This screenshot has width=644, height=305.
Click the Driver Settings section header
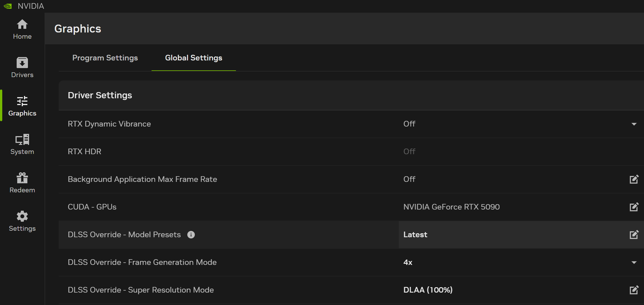click(x=100, y=95)
